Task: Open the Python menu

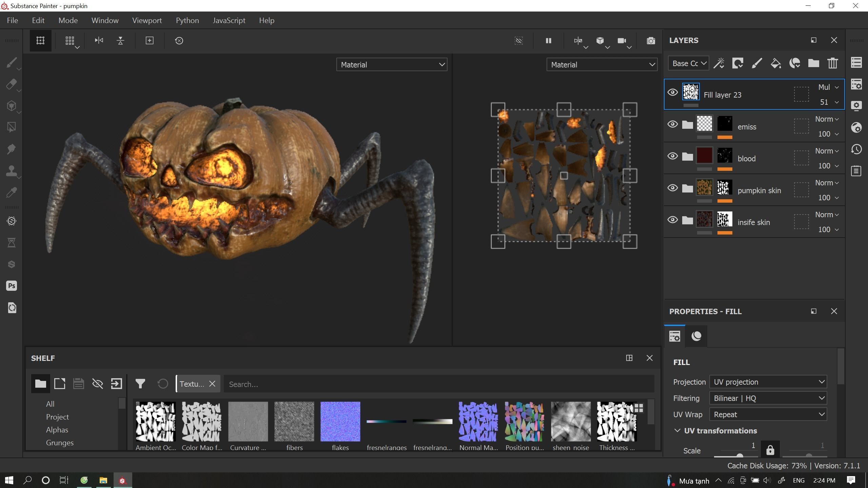Action: (x=187, y=20)
